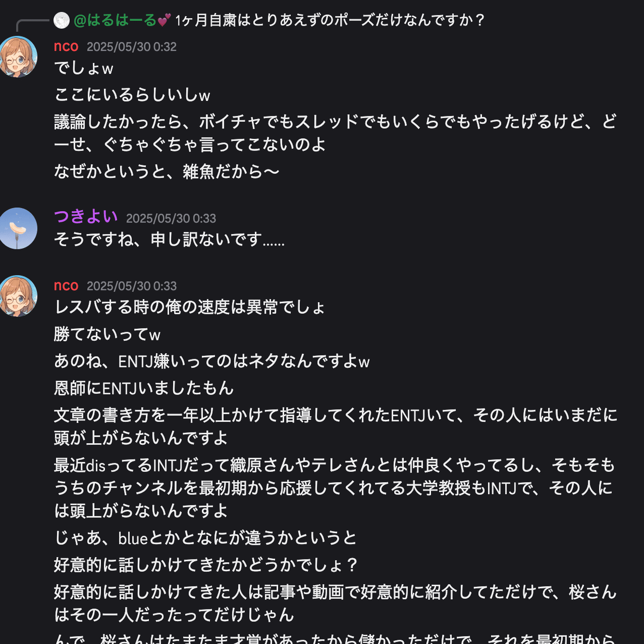
Task: Click small reply avatar next to @はるはーる
Action: (x=61, y=20)
